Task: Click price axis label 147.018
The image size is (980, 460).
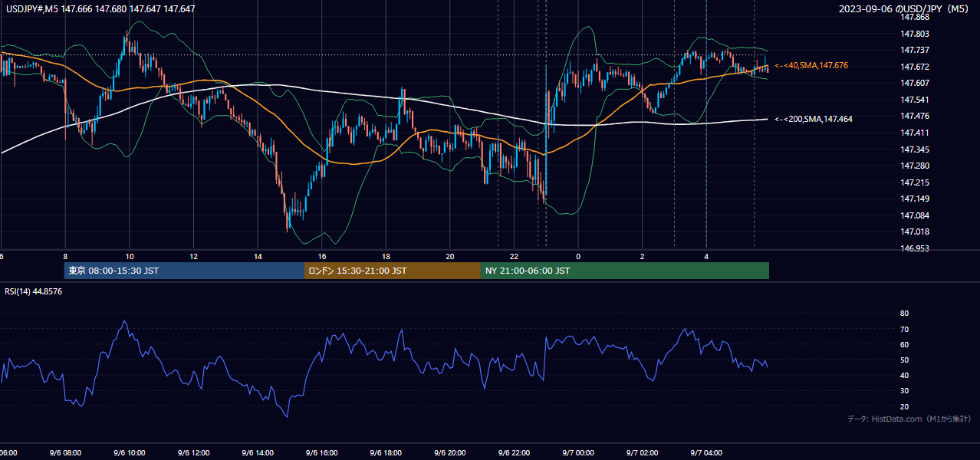Action: [916, 232]
